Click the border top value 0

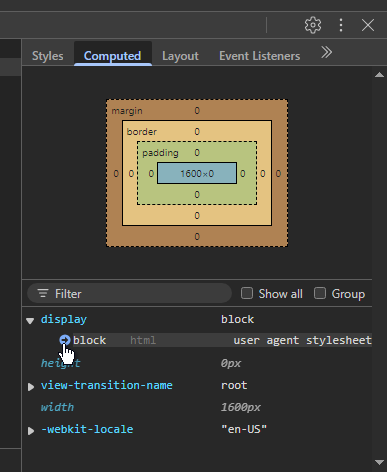click(x=197, y=132)
